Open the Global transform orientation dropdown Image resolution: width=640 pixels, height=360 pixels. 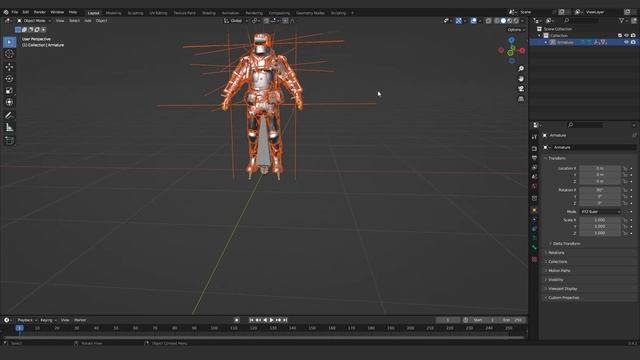click(x=236, y=21)
